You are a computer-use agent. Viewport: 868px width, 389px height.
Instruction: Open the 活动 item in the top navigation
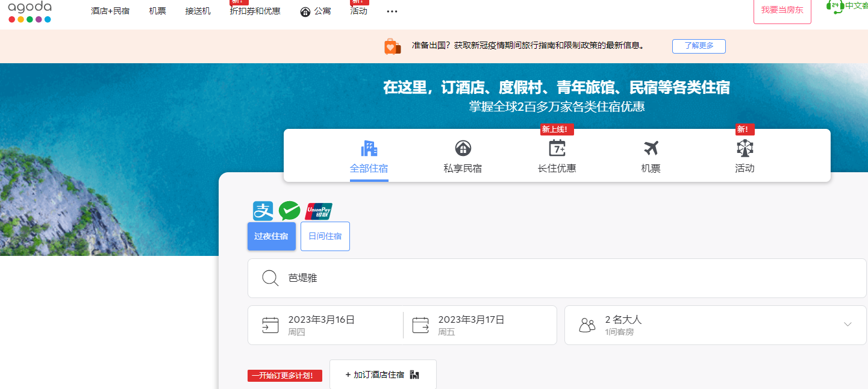pyautogui.click(x=359, y=11)
